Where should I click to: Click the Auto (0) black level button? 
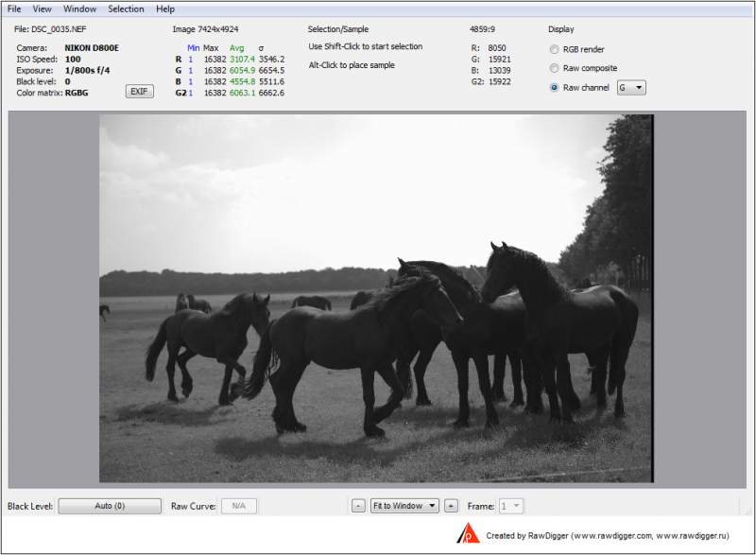coord(110,506)
